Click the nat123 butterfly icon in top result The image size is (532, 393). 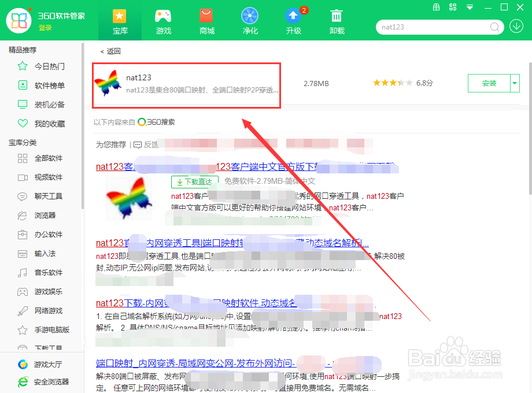(108, 83)
